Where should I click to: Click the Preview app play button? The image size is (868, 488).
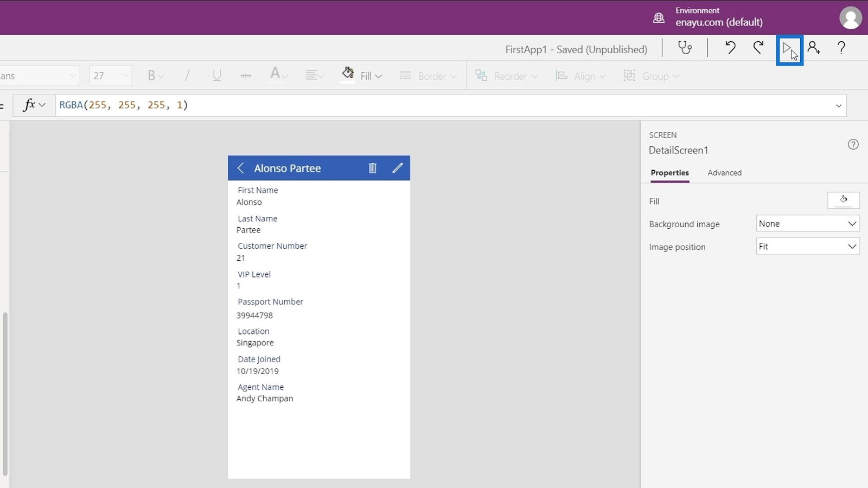(x=787, y=49)
